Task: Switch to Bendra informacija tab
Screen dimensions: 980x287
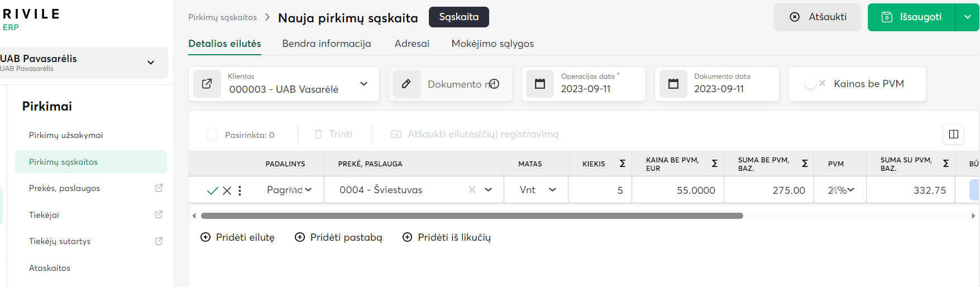Action: pyautogui.click(x=326, y=44)
